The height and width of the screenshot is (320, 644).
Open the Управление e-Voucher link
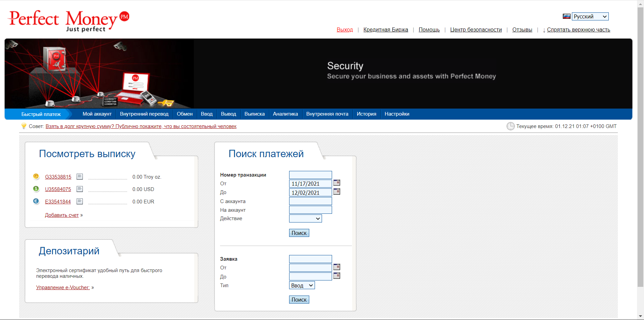pos(63,287)
